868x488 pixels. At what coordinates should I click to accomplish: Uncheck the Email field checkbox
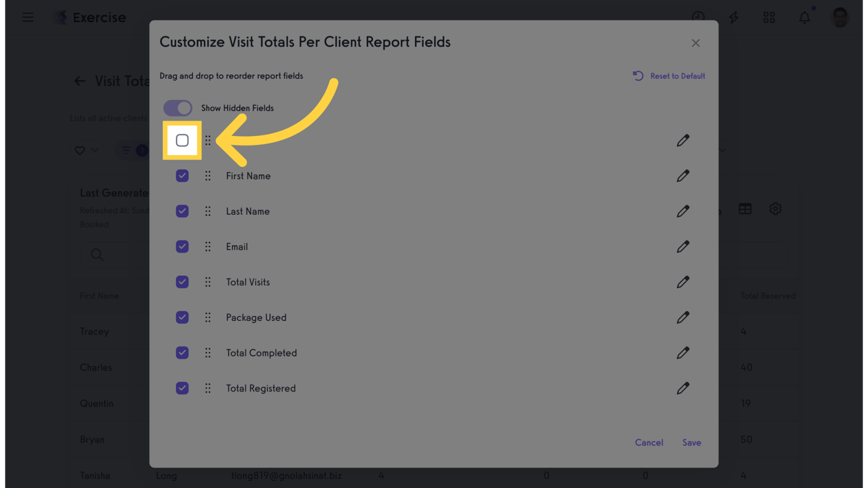click(x=182, y=247)
